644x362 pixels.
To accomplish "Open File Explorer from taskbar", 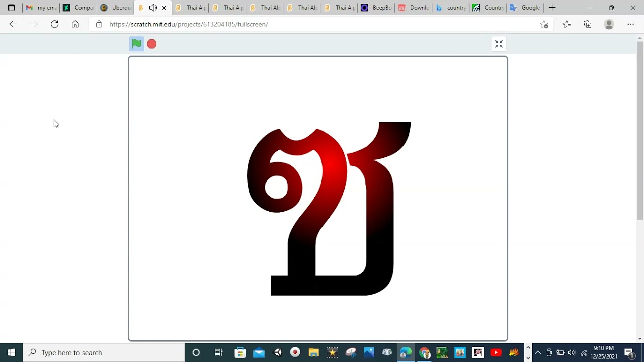I will coord(314,352).
